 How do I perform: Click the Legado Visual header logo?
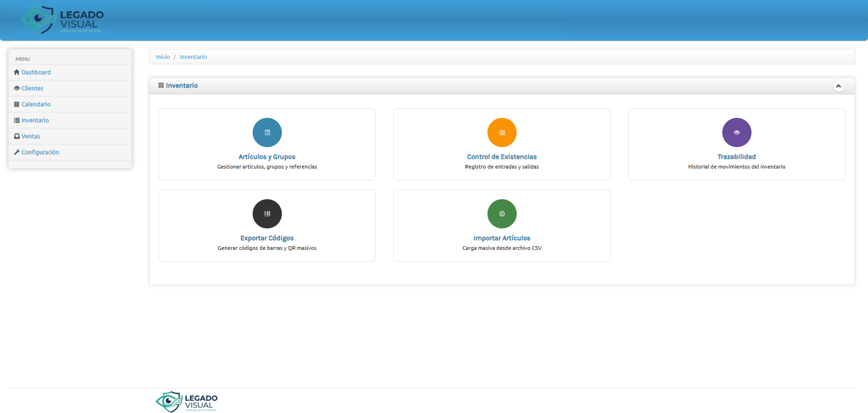[x=63, y=20]
